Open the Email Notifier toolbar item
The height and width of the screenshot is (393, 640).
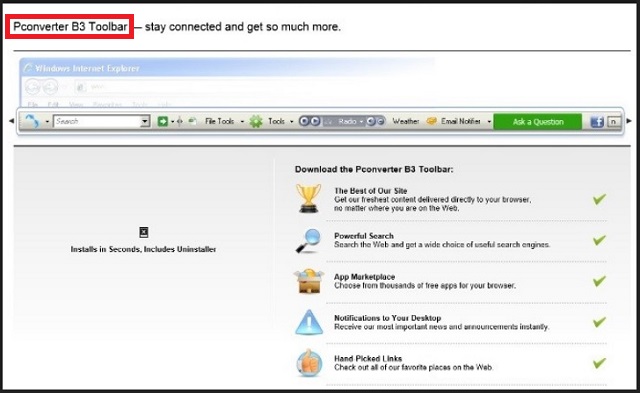pos(461,121)
